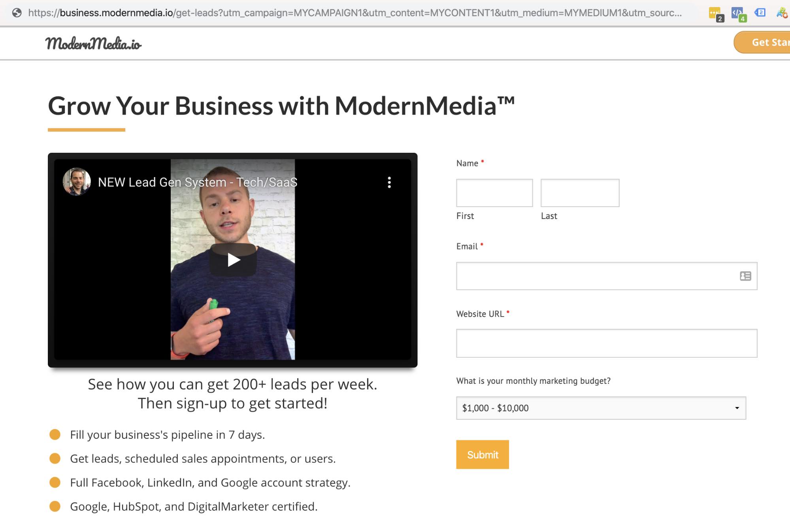Focus the First name field

coord(494,193)
